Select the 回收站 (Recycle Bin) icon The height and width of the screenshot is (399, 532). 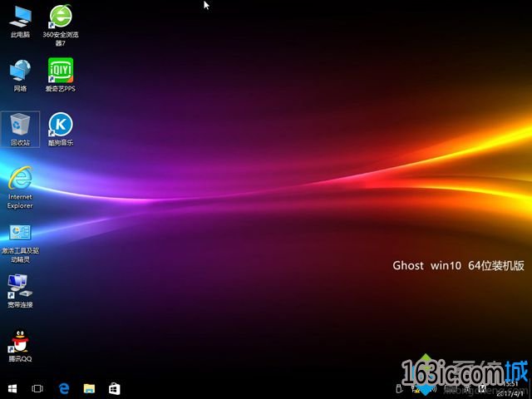tap(20, 127)
